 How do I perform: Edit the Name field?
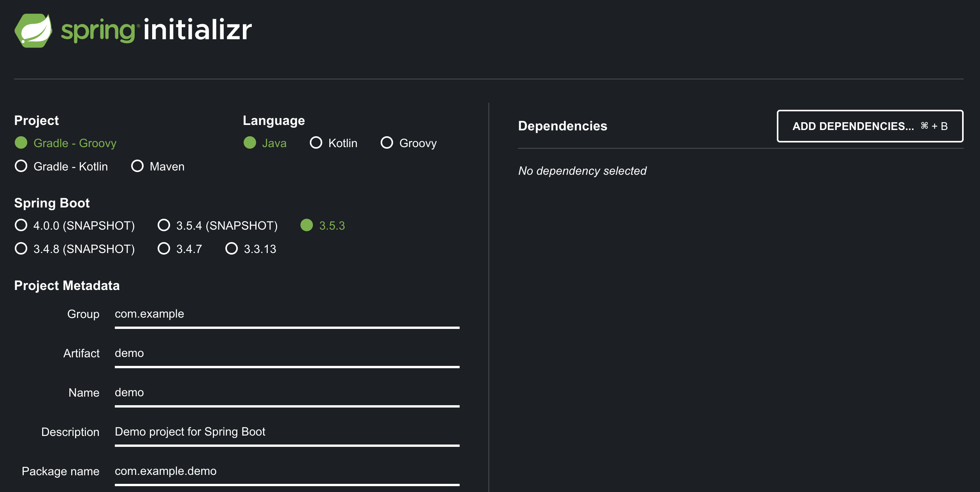[x=286, y=393]
